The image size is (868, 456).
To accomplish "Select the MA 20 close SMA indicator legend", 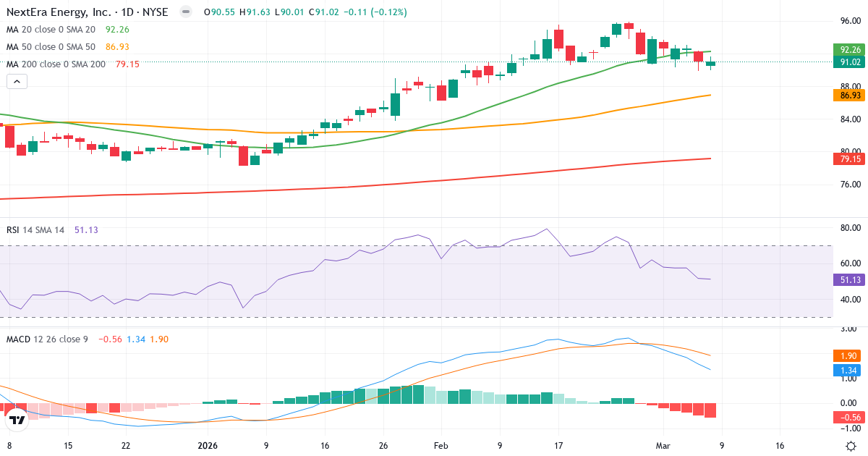I will pyautogui.click(x=51, y=30).
